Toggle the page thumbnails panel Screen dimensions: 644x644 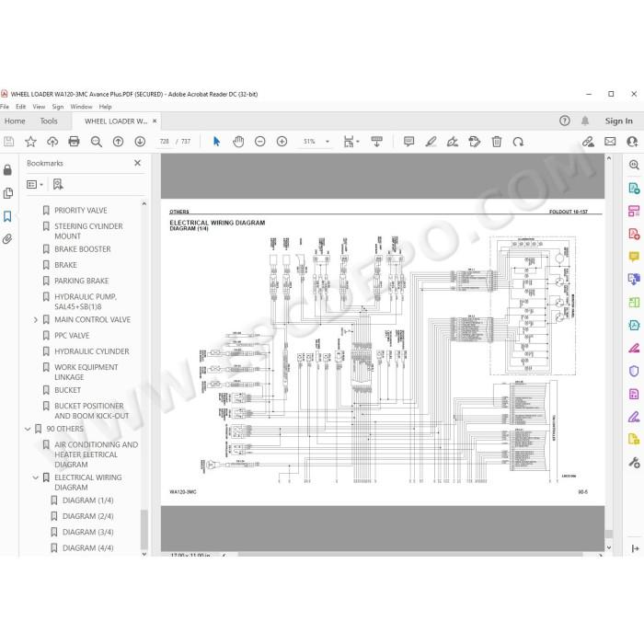7,193
